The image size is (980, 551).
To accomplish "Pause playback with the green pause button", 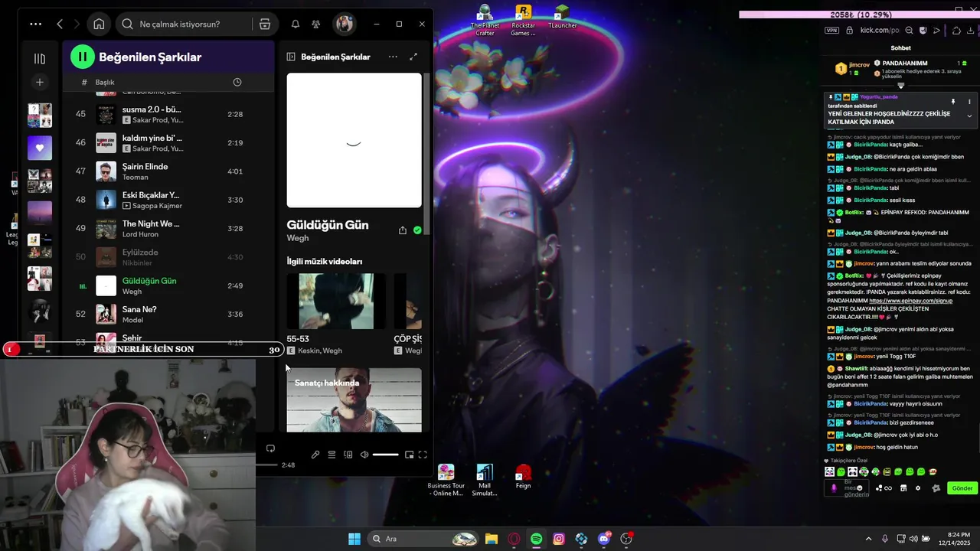I will coord(82,57).
